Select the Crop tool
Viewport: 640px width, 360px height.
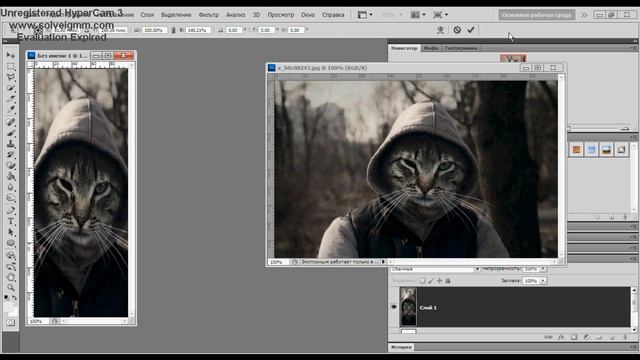tap(11, 99)
